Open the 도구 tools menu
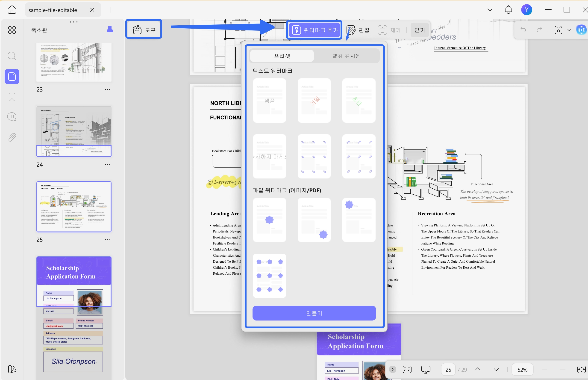Image resolution: width=588 pixels, height=380 pixels. [x=144, y=30]
